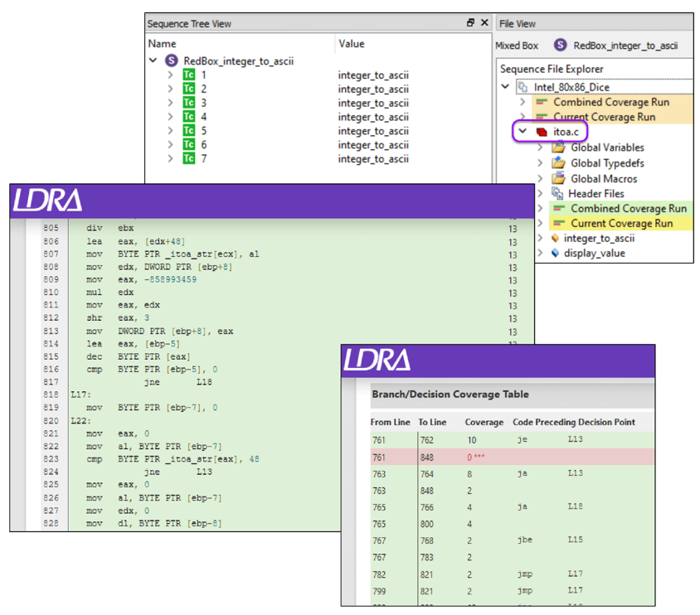The width and height of the screenshot is (700, 615).
Task: Expand test case 2 in the Sequence Tree
Action: (170, 89)
